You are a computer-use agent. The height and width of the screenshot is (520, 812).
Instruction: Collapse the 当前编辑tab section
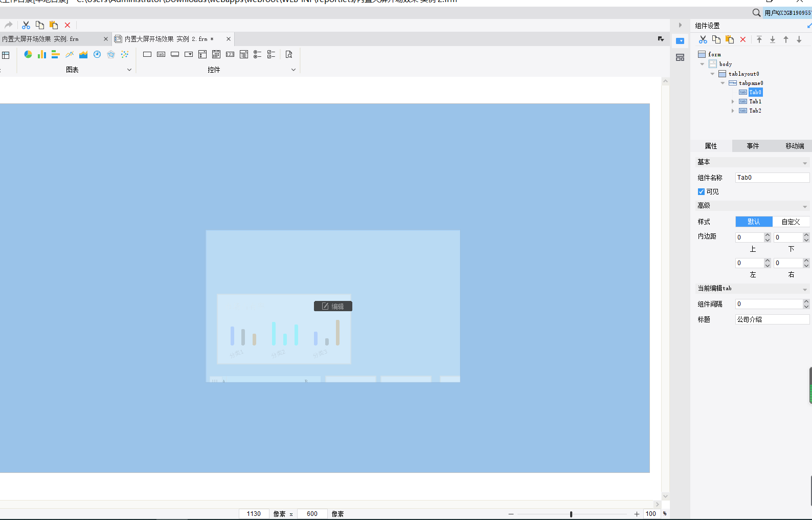805,290
